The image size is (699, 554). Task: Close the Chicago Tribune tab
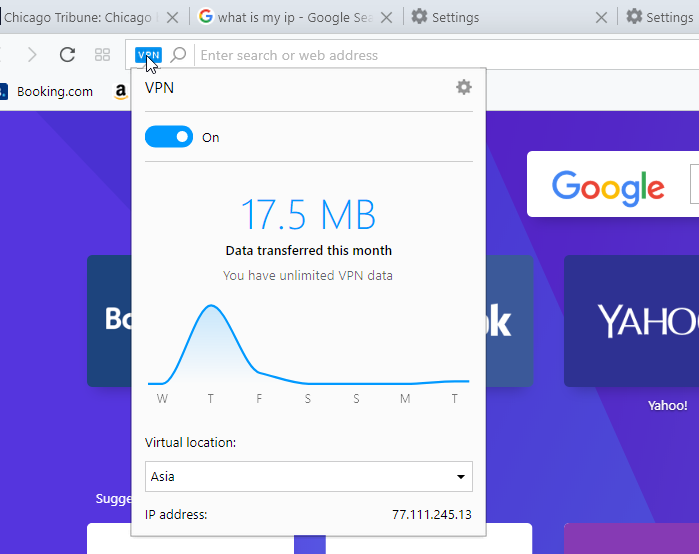point(173,17)
